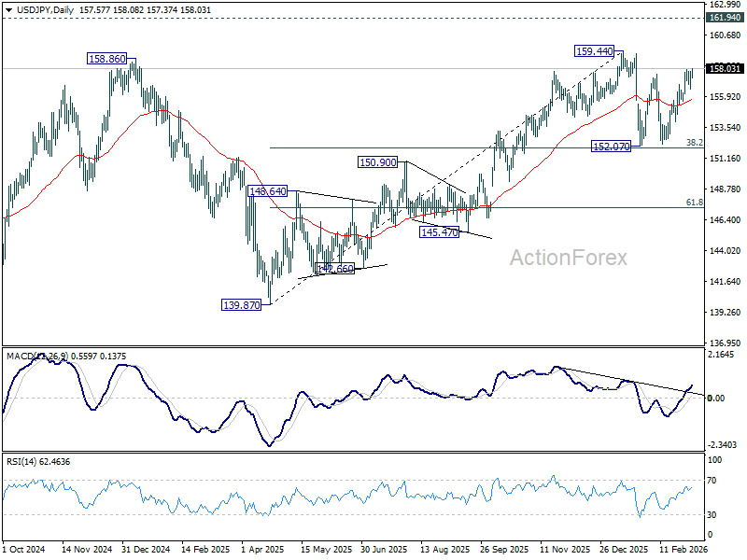This screenshot has width=747, height=560.
Task: Click the 13 Aug 2025 date label
Action: pos(445,549)
